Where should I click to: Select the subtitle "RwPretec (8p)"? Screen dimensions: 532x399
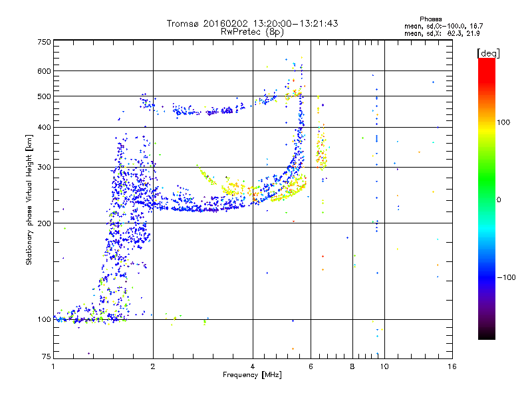pyautogui.click(x=252, y=32)
